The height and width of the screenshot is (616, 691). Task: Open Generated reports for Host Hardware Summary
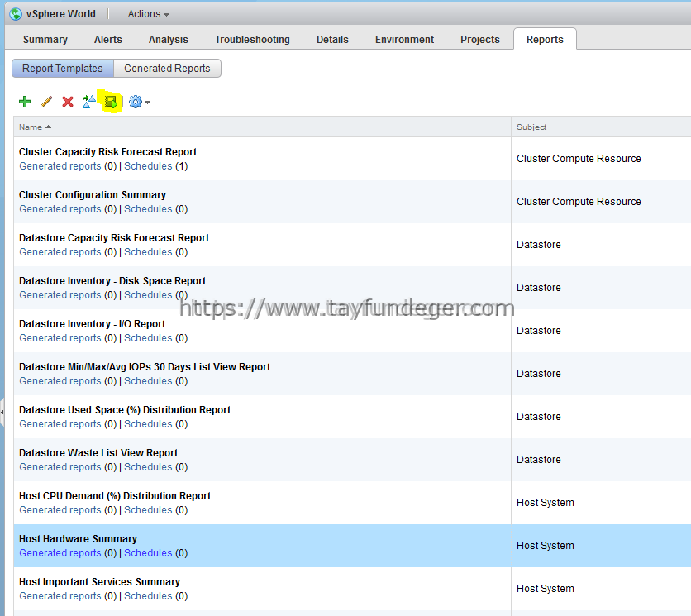60,553
